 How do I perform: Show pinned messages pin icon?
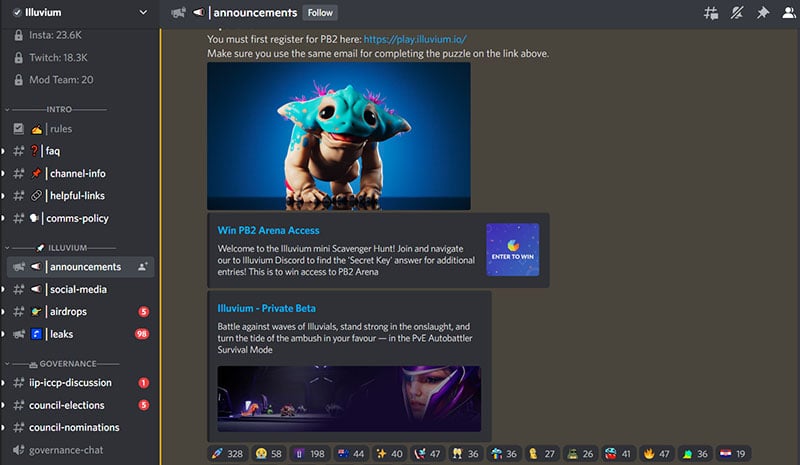click(x=763, y=13)
